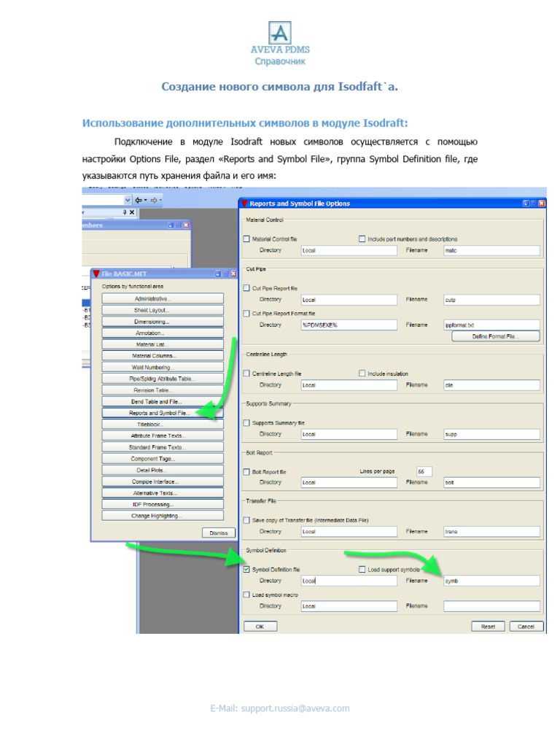
Task: Open Material List options
Action: 163,344
